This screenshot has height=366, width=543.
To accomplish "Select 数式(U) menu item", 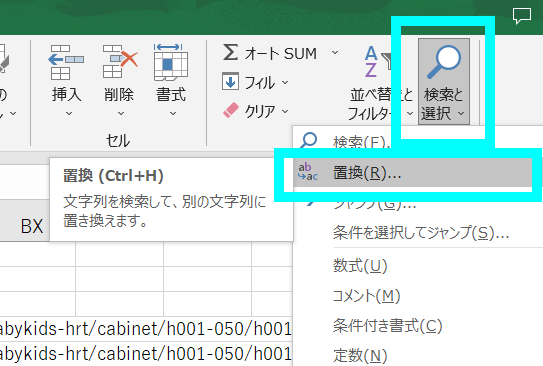I will 360,266.
